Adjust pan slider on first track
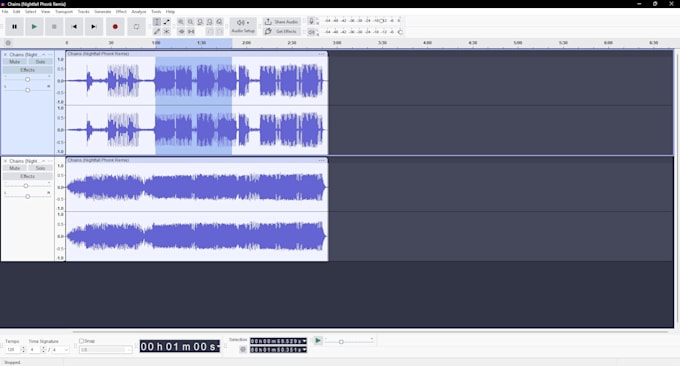680x366 pixels. 27,90
